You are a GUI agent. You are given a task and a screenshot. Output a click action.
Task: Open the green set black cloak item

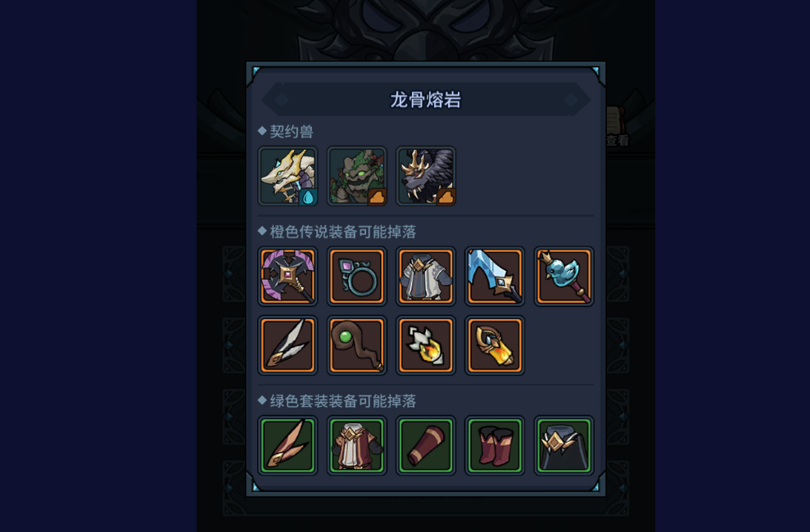coord(563,445)
